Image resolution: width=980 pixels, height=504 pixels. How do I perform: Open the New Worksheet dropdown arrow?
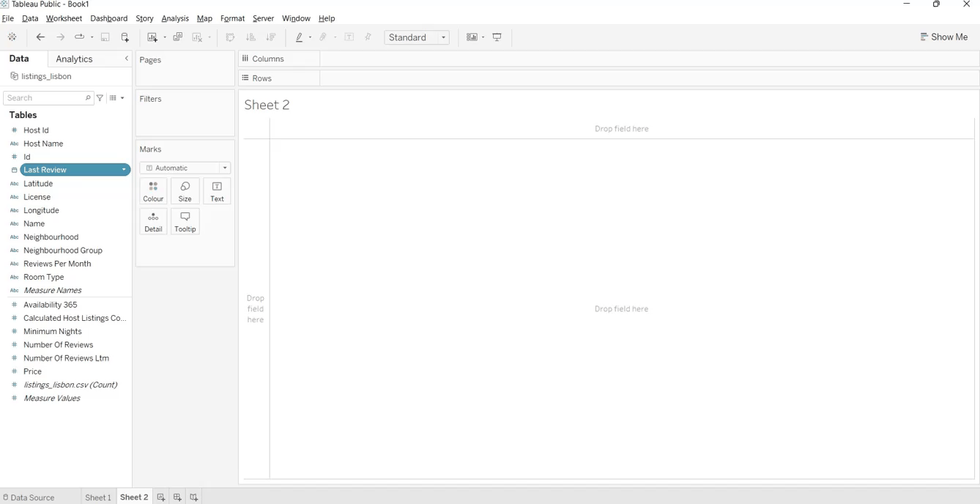pyautogui.click(x=165, y=37)
